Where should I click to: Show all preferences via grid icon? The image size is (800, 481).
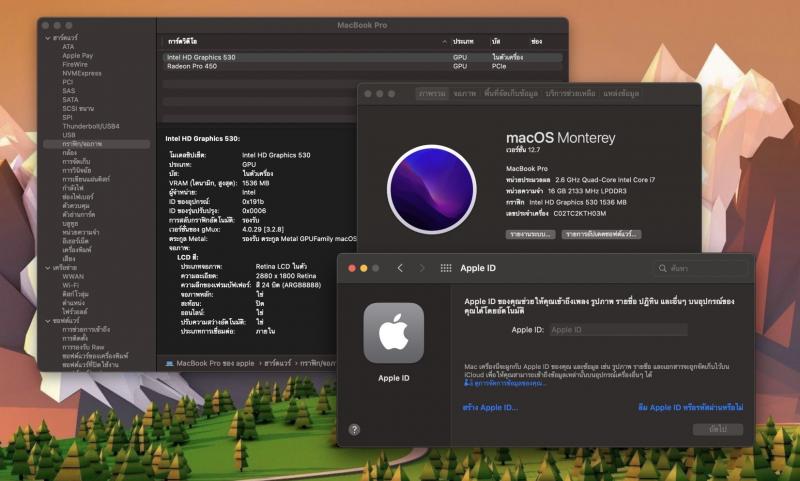click(445, 268)
